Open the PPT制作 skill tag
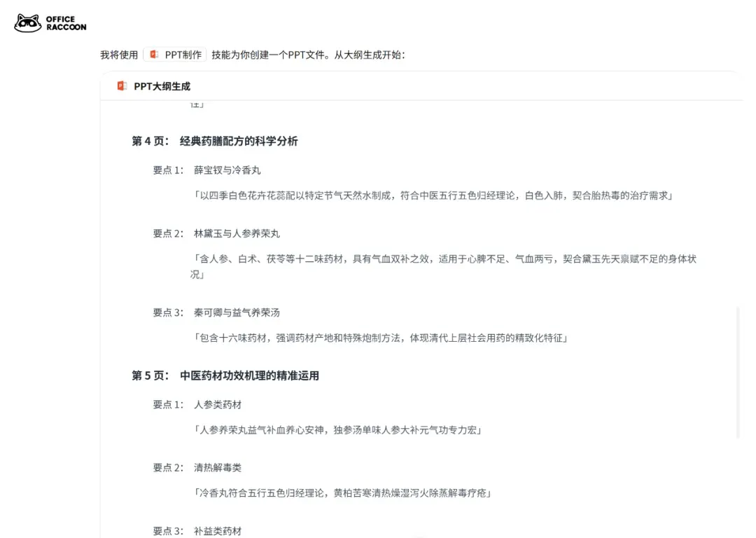756x538 pixels. [175, 55]
